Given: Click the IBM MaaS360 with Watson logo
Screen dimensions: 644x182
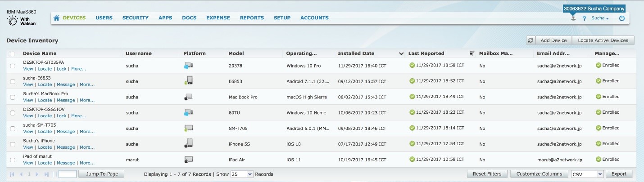Looking at the screenshot, I should [x=22, y=17].
